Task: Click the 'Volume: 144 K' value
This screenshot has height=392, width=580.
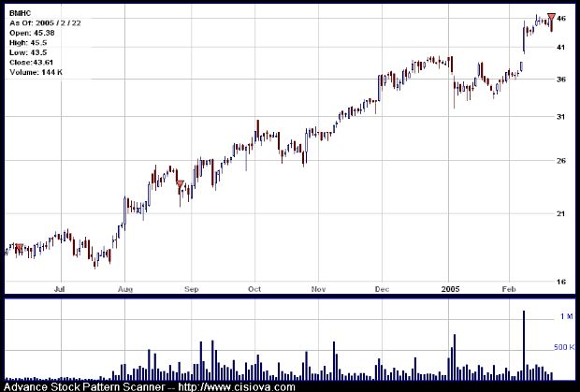Action: point(36,72)
